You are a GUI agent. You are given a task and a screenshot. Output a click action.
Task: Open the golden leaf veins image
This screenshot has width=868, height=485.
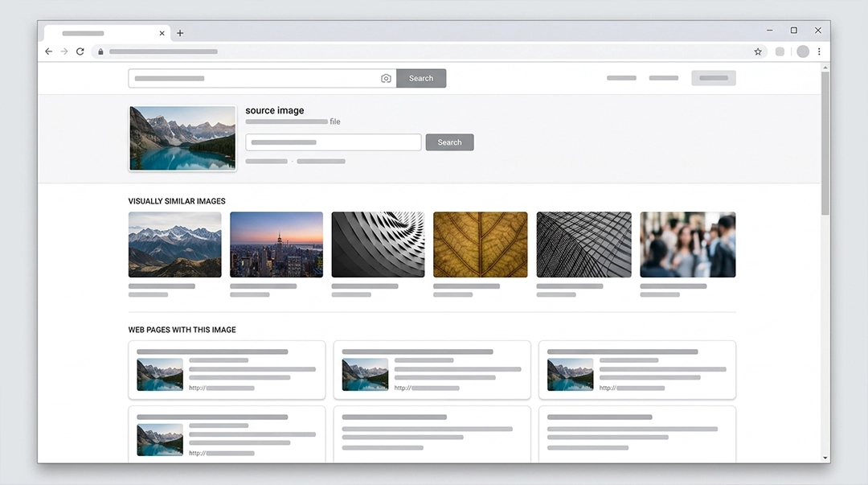click(481, 245)
